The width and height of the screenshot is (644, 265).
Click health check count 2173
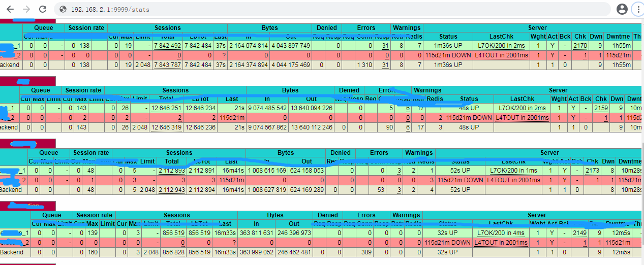[x=593, y=171]
